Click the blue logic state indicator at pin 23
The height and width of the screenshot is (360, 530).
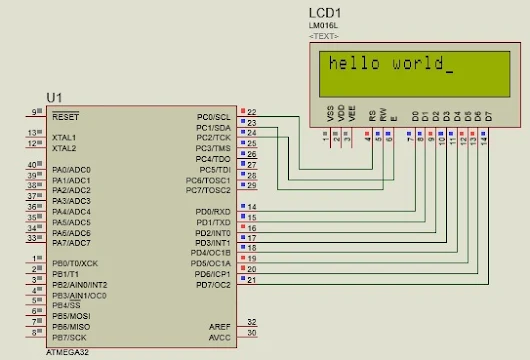tap(243, 121)
